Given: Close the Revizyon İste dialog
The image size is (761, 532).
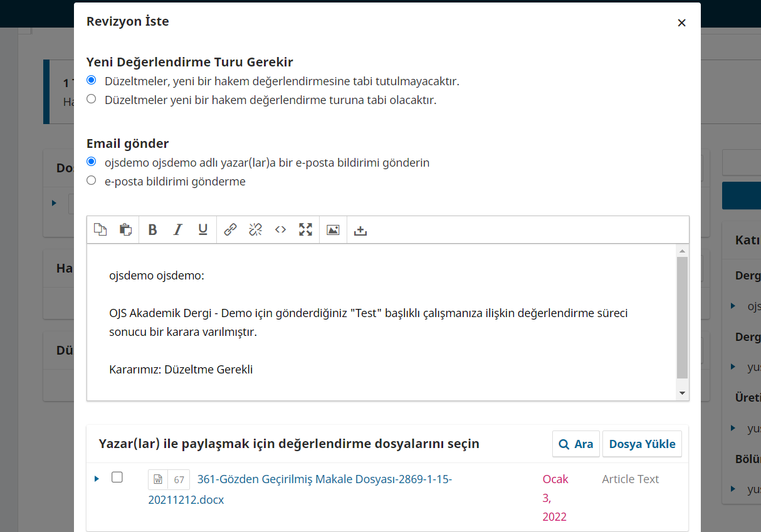Looking at the screenshot, I should click(681, 23).
